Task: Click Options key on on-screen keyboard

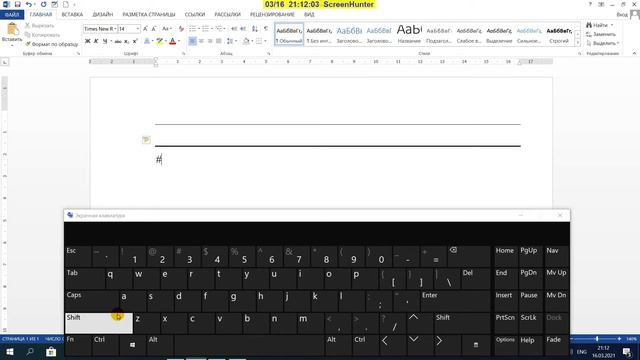Action: tap(505, 345)
